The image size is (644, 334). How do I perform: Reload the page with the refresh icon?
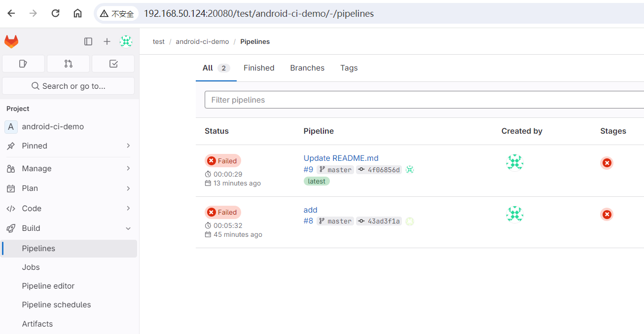click(55, 13)
